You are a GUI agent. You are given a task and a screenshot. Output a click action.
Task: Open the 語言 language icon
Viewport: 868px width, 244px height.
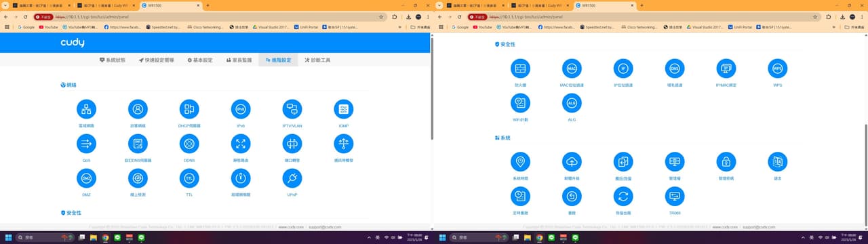[778, 161]
